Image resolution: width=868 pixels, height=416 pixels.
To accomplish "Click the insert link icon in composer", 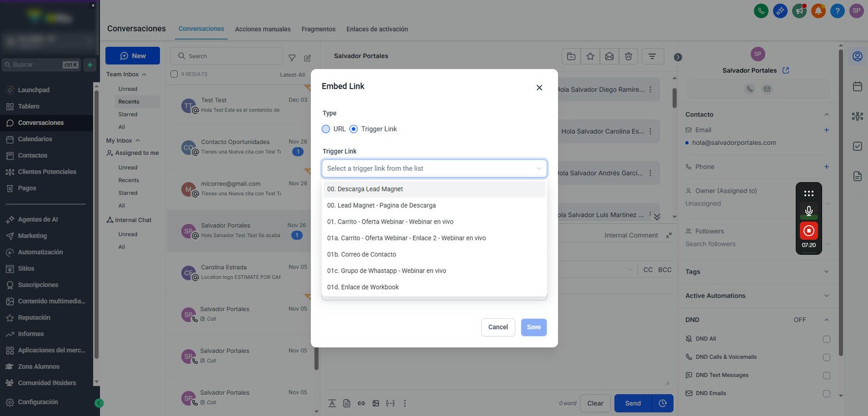I will coord(361,403).
